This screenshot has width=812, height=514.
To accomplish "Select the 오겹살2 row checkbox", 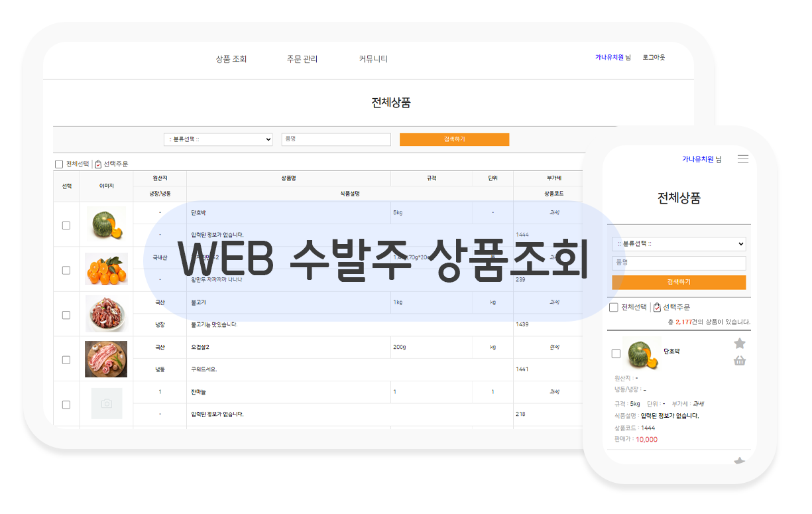I will [66, 360].
